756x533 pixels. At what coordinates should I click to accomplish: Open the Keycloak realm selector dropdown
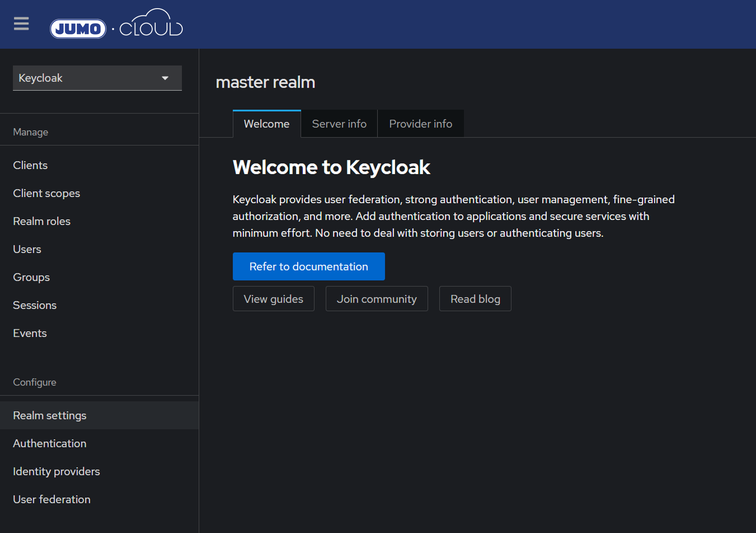click(97, 78)
